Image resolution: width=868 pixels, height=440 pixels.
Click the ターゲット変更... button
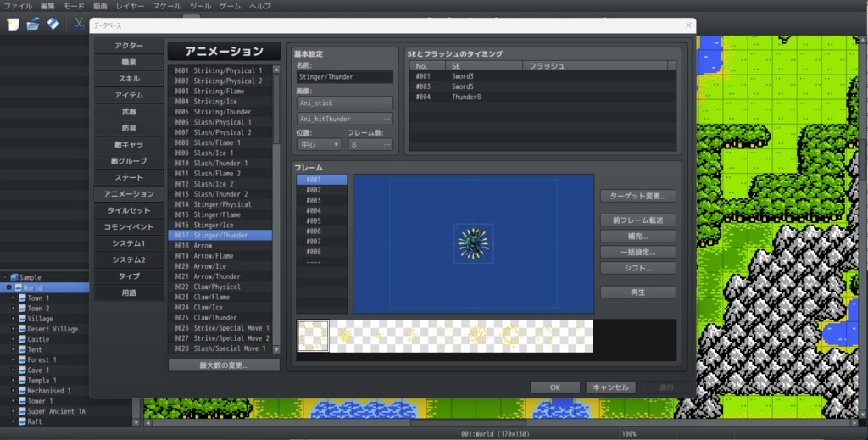tap(637, 196)
